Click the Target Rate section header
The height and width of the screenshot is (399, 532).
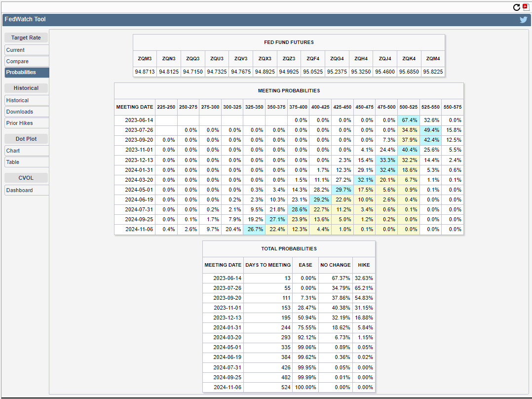pyautogui.click(x=26, y=38)
